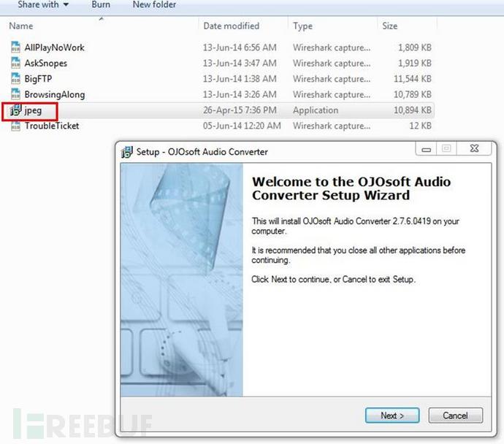
Task: Click the 1,919 KB size value
Action: tap(415, 64)
